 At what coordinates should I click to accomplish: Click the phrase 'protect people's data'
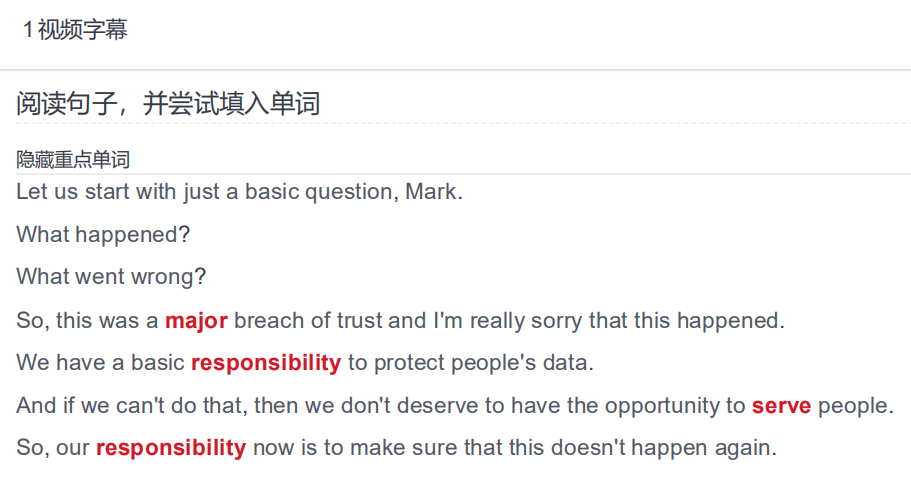click(480, 363)
